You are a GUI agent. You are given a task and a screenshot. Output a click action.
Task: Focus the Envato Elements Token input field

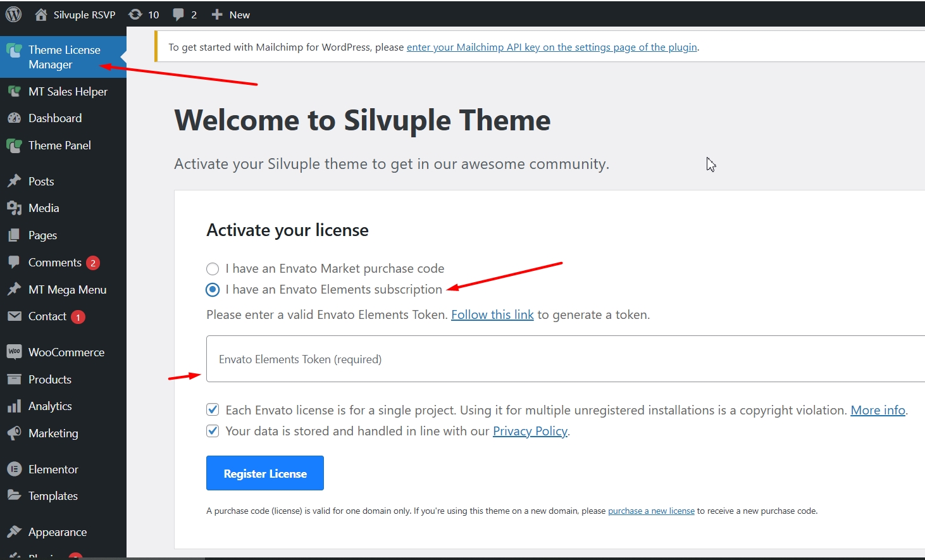566,359
